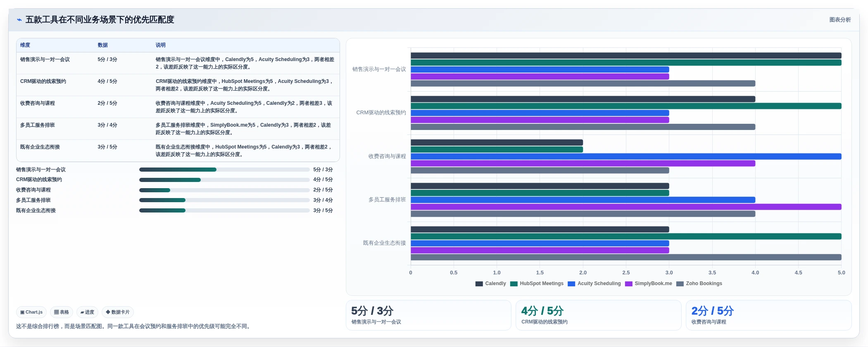This screenshot has height=347, width=868.
Task: Open the 图表分析 label in the header
Action: (x=840, y=20)
